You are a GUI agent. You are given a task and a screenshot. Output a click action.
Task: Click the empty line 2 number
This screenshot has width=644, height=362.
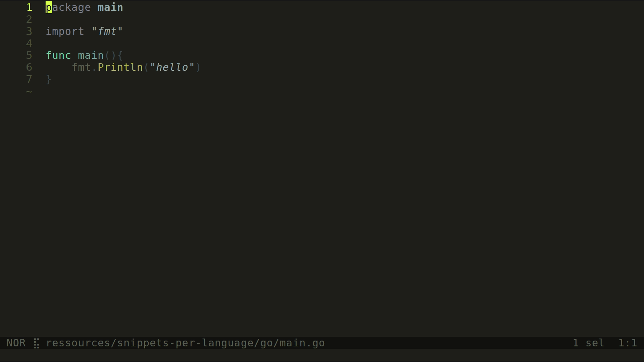(29, 19)
